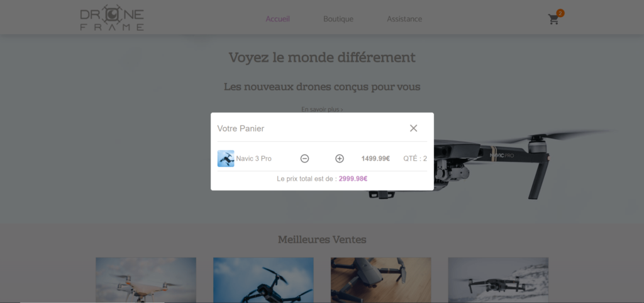The width and height of the screenshot is (644, 303).
Task: Open the shopping cart icon in header
Action: pyautogui.click(x=553, y=20)
